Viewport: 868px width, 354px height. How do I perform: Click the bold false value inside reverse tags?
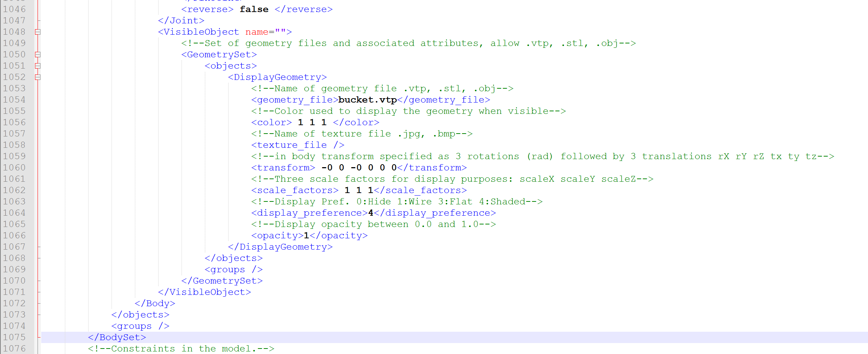[253, 9]
